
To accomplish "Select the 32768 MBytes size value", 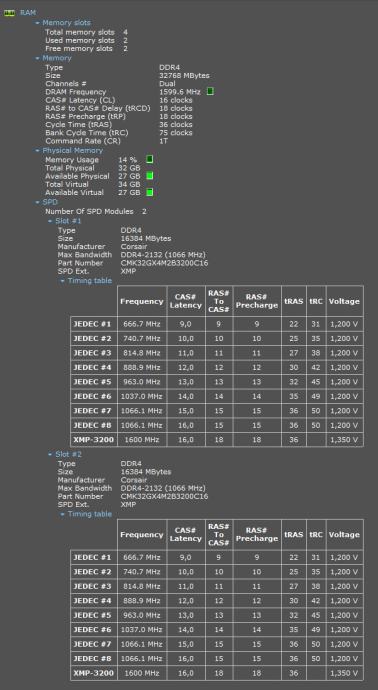I will click(184, 76).
